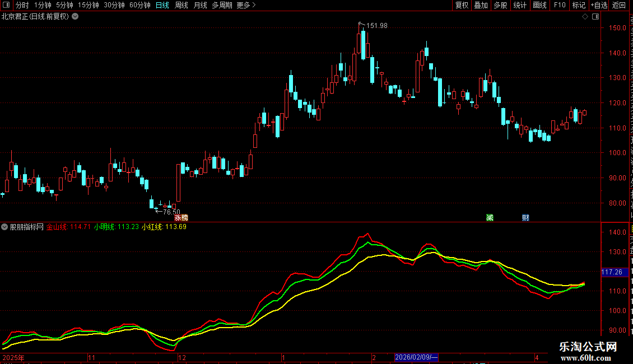Click the 股朋指标网 indicator name

[x=27, y=227]
